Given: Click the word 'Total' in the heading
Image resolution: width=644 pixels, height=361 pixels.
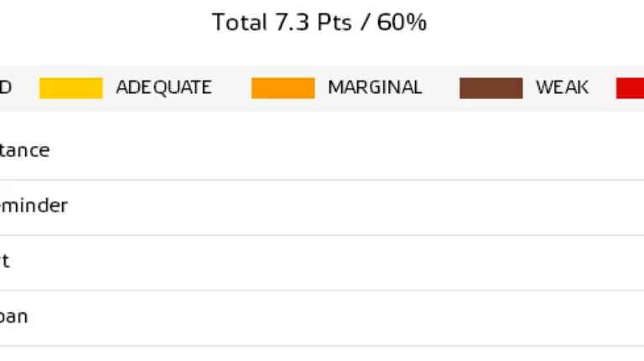Looking at the screenshot, I should click(x=239, y=23).
